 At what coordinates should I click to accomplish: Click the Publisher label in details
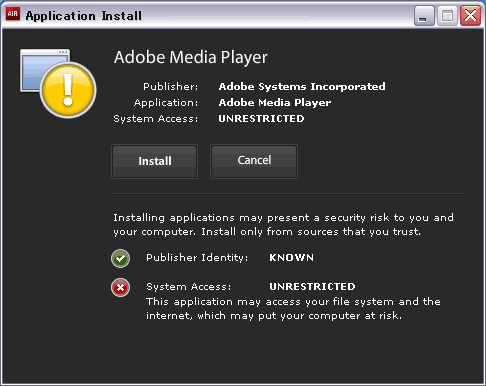(171, 87)
